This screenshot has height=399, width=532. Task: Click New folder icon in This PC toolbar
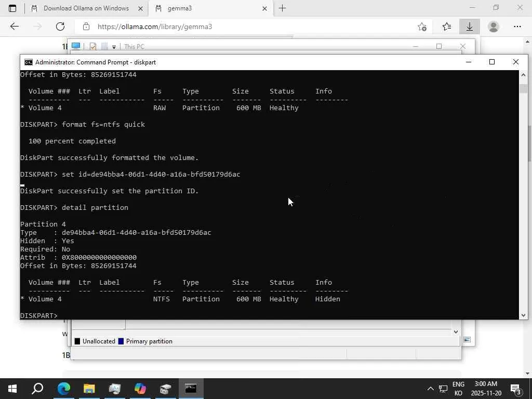104,46
